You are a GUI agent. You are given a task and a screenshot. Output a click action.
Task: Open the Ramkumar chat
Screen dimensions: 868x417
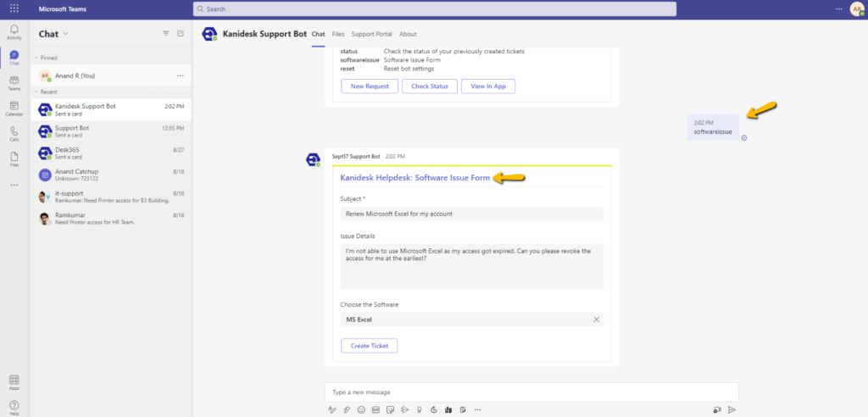111,218
